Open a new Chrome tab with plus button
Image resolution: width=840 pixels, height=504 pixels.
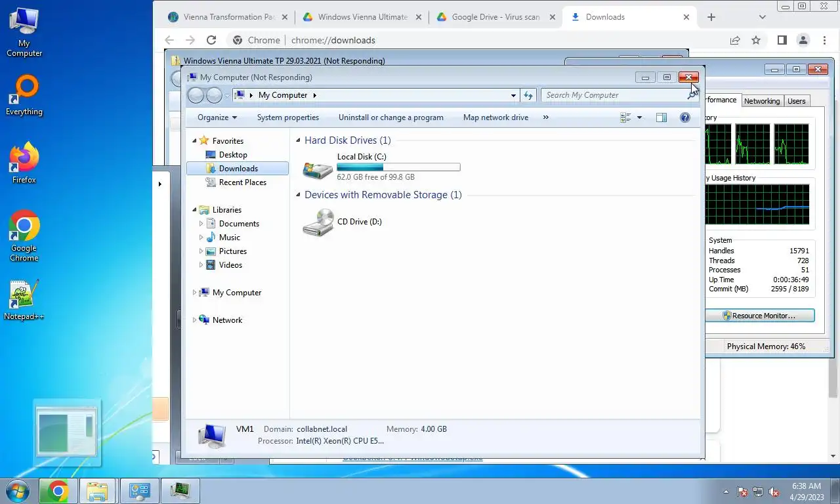coord(711,17)
